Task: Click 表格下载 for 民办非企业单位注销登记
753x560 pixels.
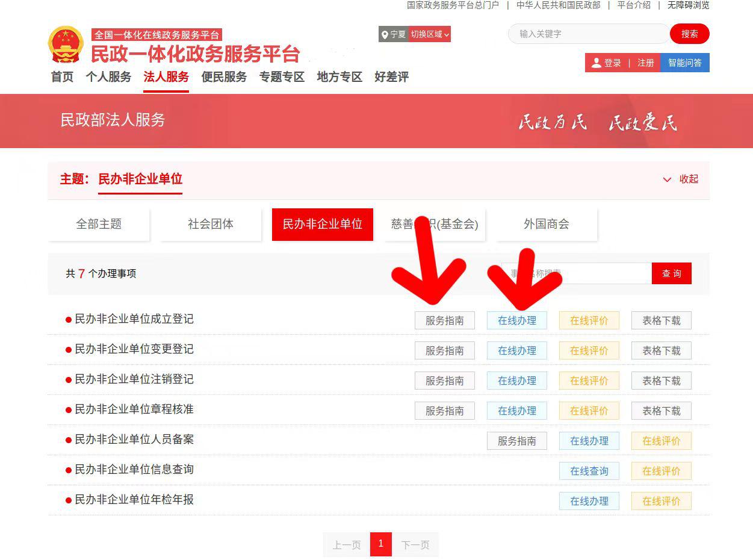Action: coord(661,381)
